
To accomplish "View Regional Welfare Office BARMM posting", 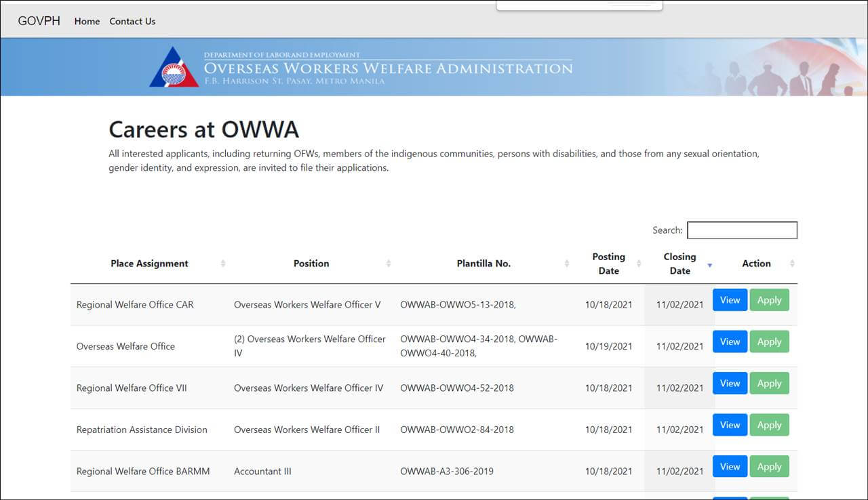I will pos(730,467).
